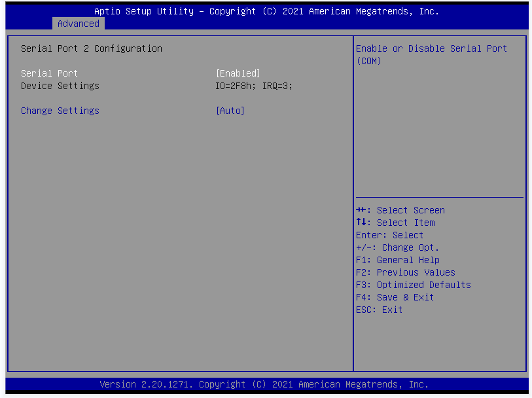Click F4: Save & Exit
532x398 pixels.
(395, 297)
